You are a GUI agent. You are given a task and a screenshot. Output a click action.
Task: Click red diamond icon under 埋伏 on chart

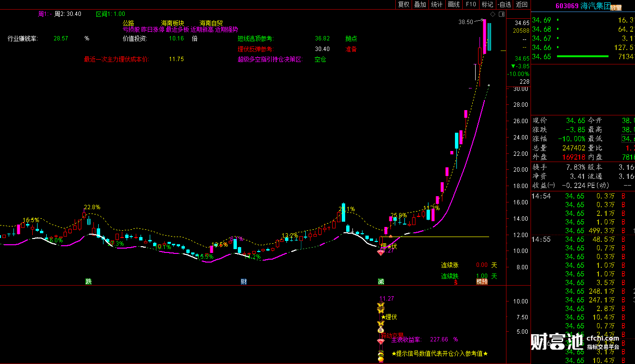point(380,253)
